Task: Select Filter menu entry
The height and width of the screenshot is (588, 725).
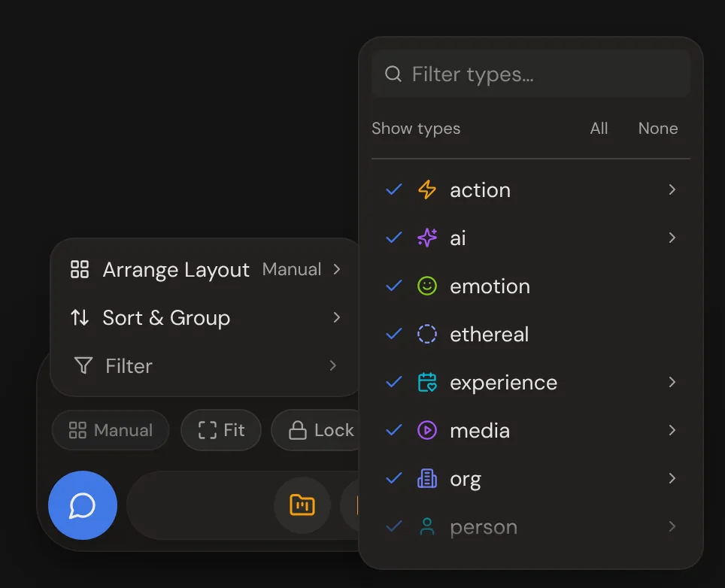Action: [205, 365]
